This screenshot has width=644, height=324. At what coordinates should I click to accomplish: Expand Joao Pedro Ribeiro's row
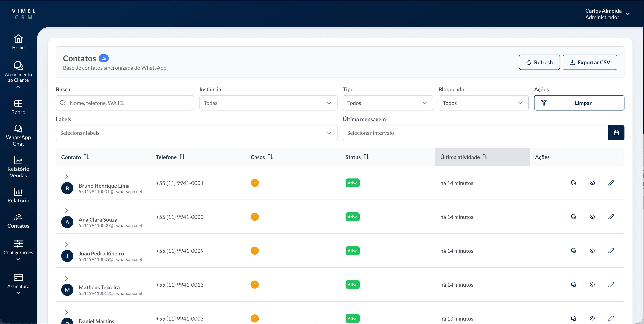(66, 244)
